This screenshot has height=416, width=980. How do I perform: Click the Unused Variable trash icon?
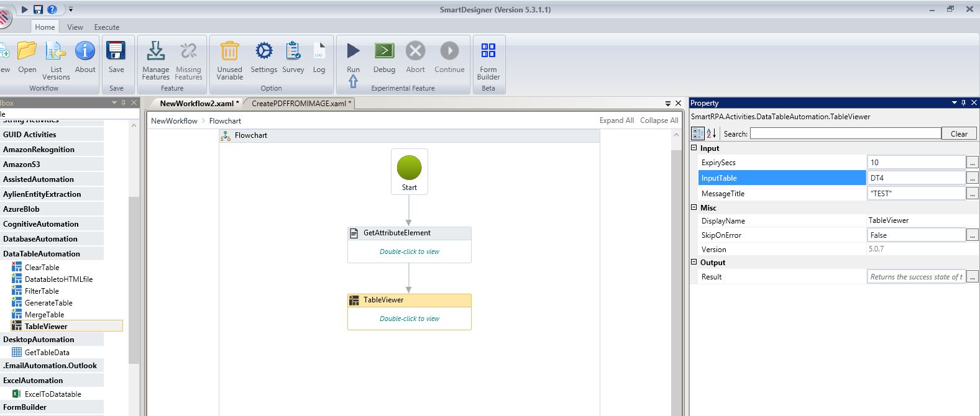(x=229, y=51)
